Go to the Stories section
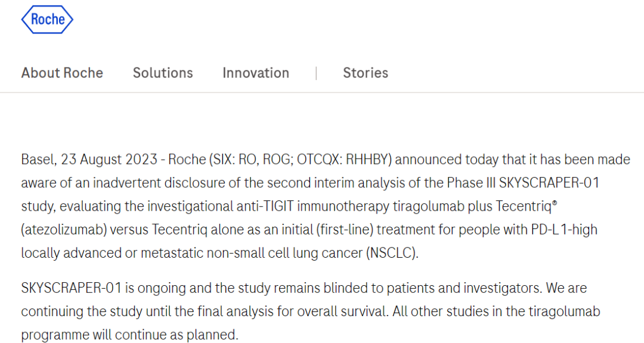The height and width of the screenshot is (343, 644). click(x=366, y=73)
